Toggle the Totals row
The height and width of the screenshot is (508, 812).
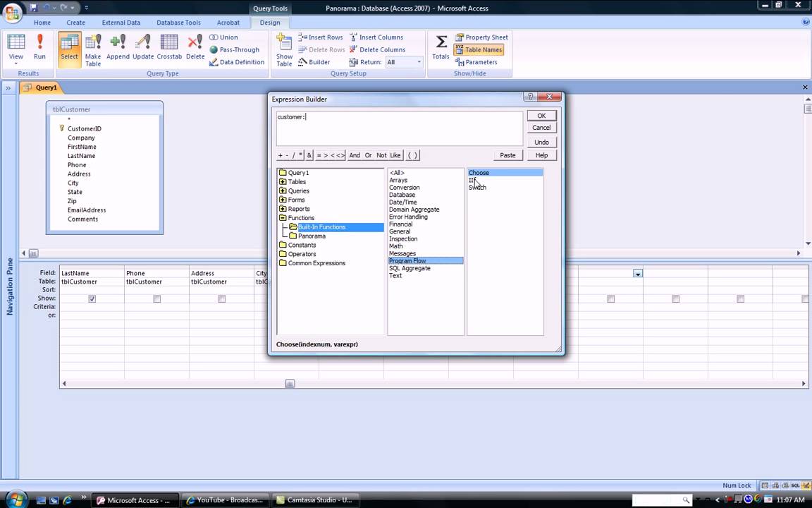click(x=441, y=48)
